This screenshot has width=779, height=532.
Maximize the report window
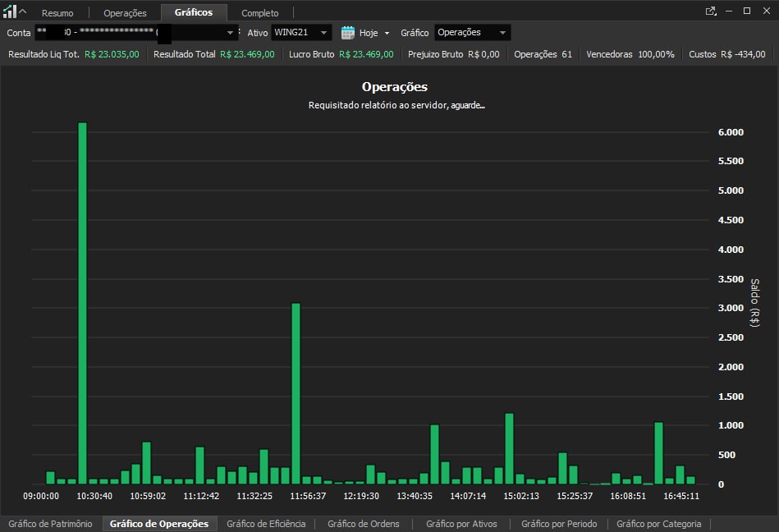(x=747, y=11)
